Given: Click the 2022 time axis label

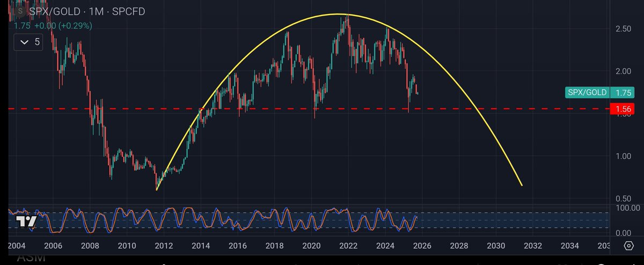Looking at the screenshot, I should (x=348, y=246).
